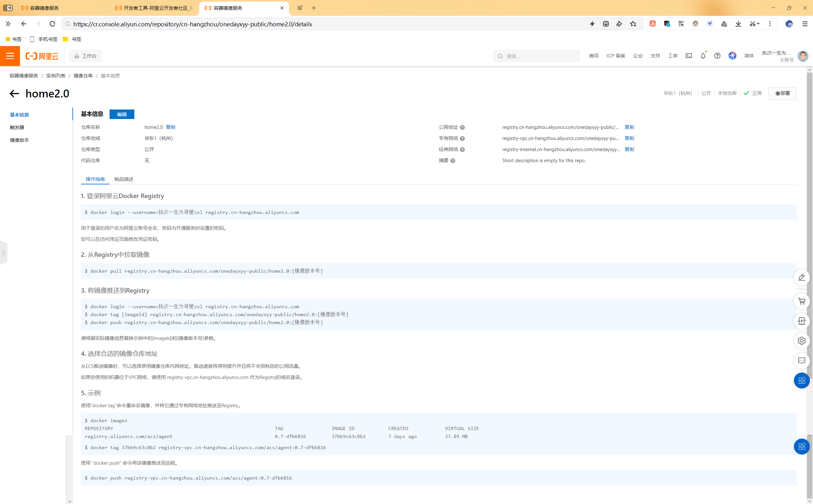Select 基本信息 in the left sidebar
The image size is (813, 504).
click(x=19, y=115)
